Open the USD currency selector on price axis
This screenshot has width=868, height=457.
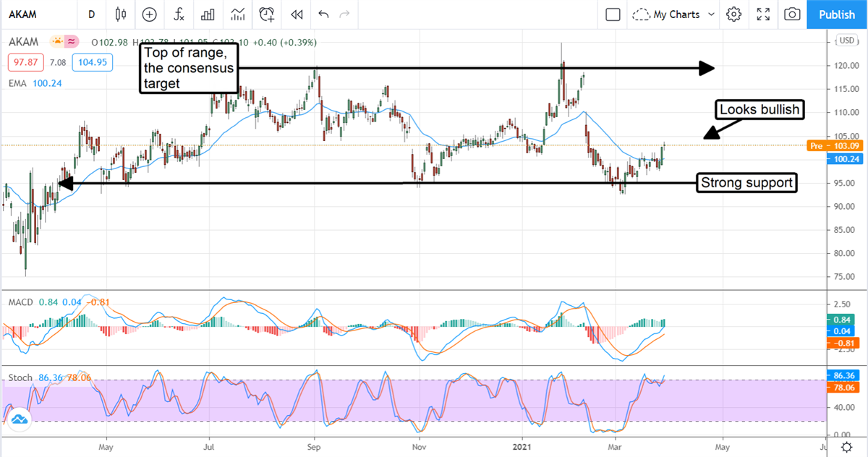point(846,39)
